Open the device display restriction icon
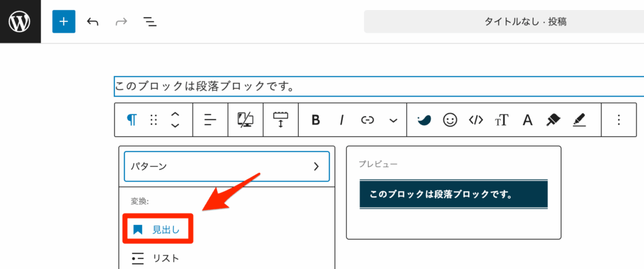This screenshot has width=644, height=269. point(246,120)
